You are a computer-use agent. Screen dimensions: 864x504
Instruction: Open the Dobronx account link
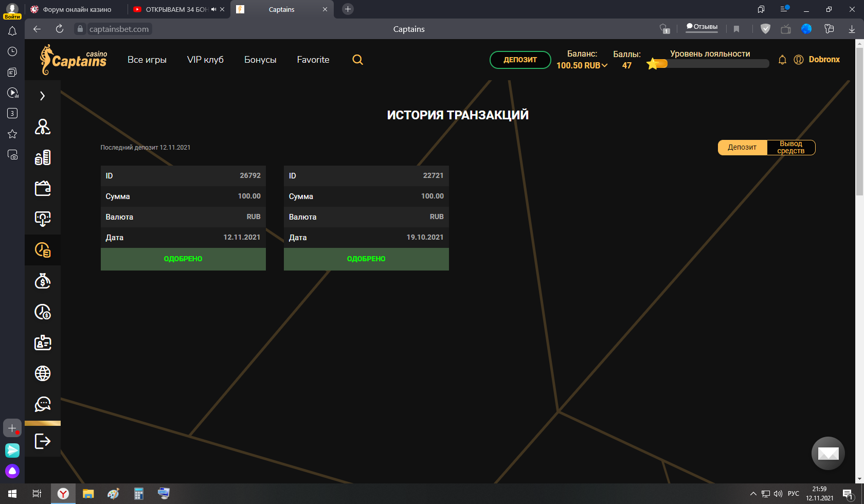point(824,60)
